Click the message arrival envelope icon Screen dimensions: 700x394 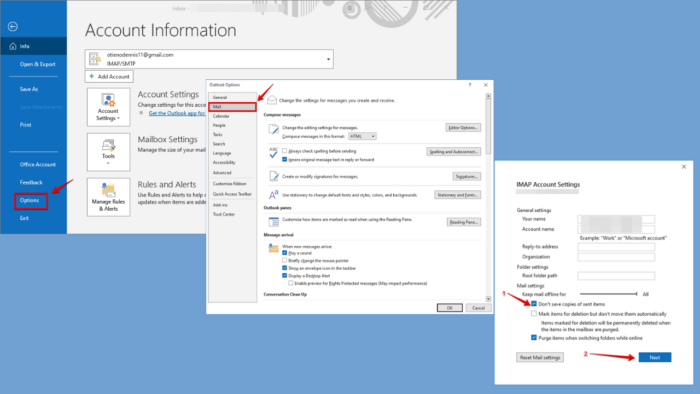pos(273,248)
